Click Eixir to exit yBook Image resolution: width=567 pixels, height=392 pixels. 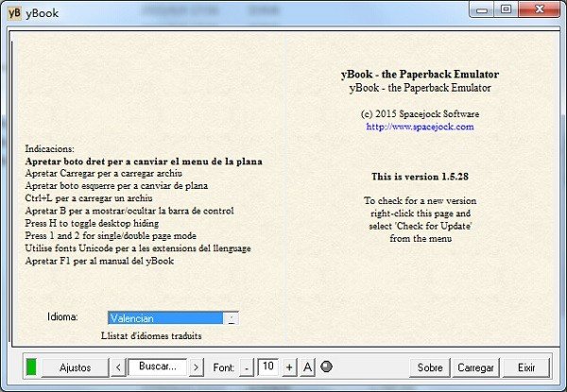click(526, 367)
